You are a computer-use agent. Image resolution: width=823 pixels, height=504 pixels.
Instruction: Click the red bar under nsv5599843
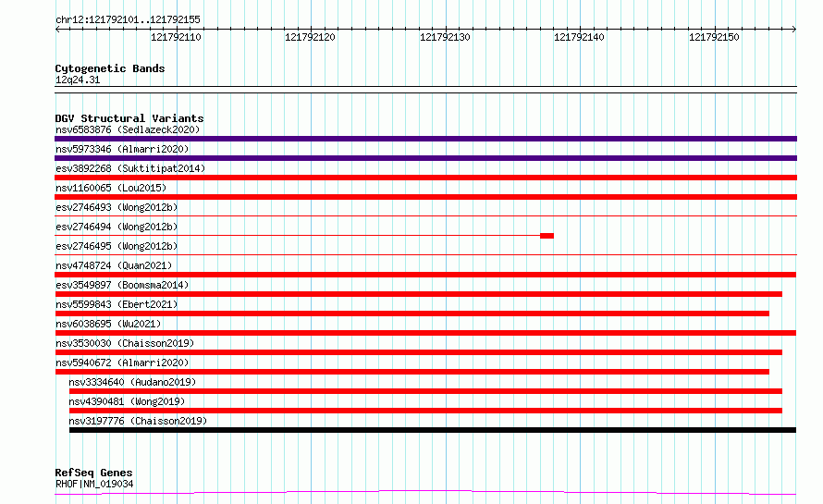(412, 313)
